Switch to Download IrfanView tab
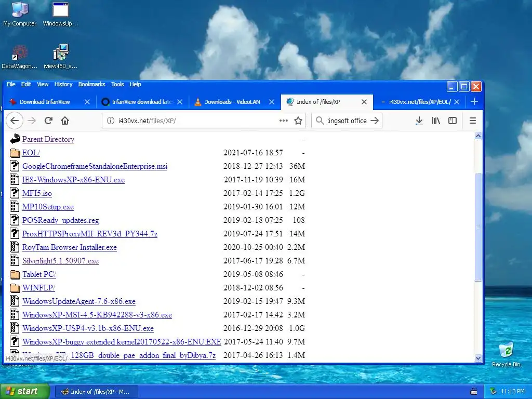The width and height of the screenshot is (532, 399). 45,102
